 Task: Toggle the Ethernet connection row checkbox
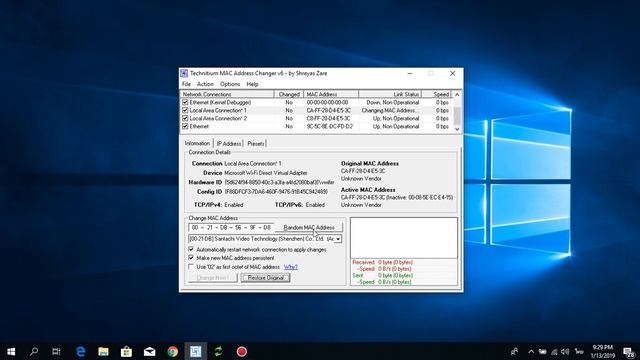[185, 126]
